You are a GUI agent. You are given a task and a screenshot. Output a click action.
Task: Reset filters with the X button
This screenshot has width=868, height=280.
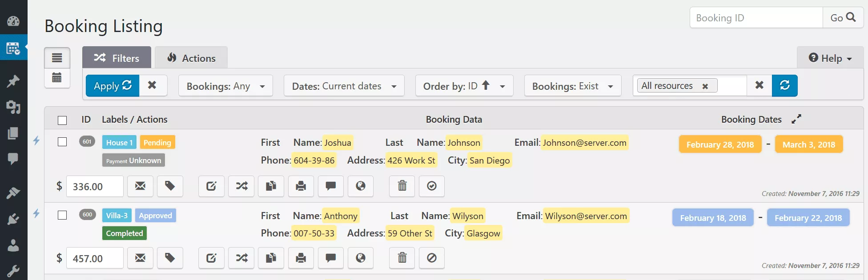153,85
